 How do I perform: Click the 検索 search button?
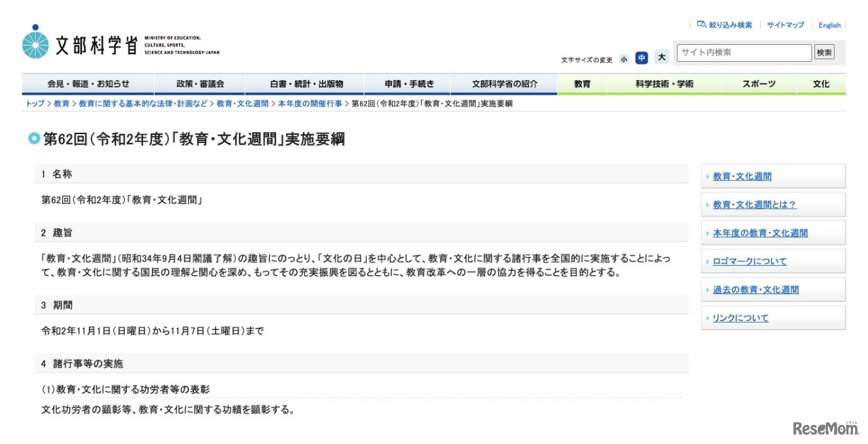pyautogui.click(x=824, y=52)
